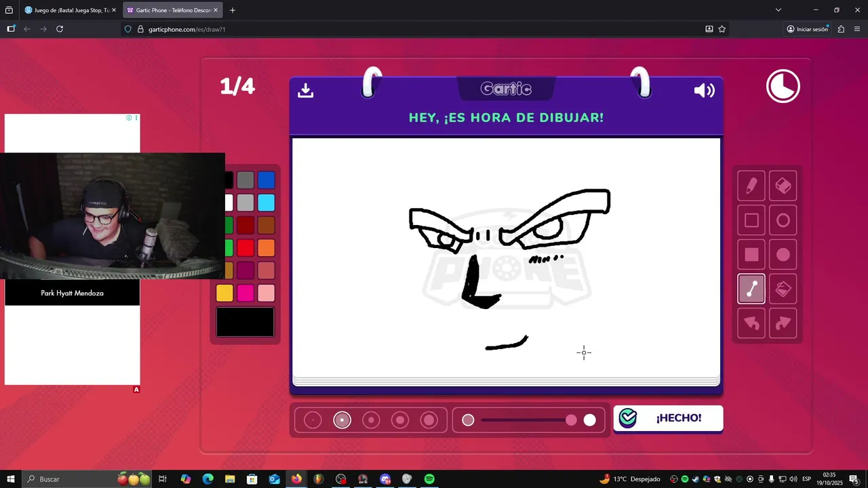The image size is (868, 488).
Task: Click on the drawing canvas
Action: [x=506, y=258]
